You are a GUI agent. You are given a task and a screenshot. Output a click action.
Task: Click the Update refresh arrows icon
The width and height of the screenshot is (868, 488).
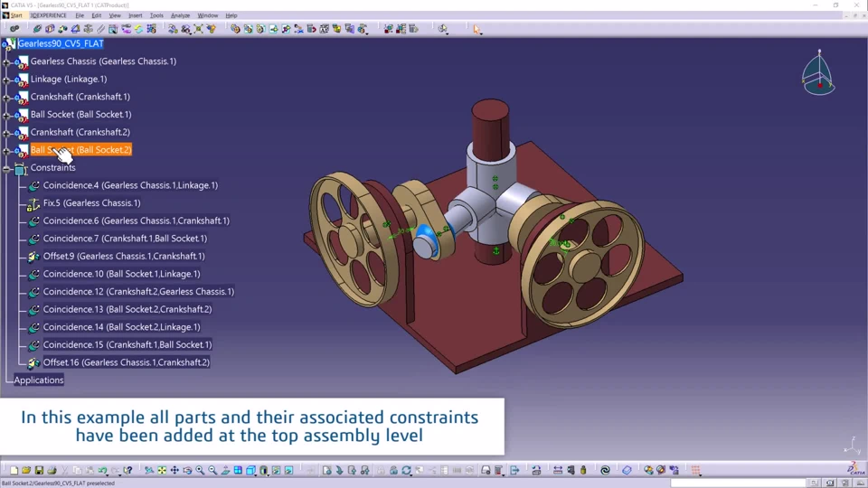click(406, 470)
